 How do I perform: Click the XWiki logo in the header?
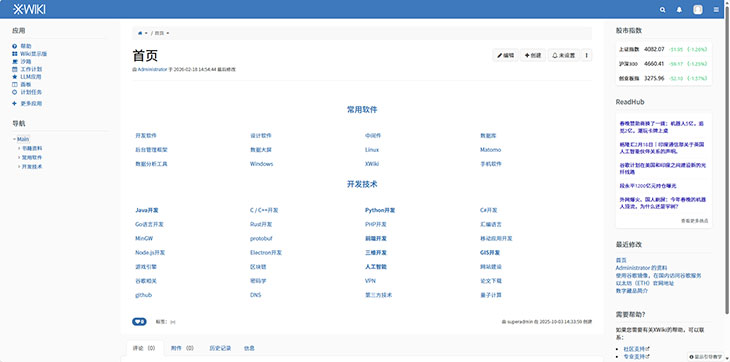tap(29, 9)
